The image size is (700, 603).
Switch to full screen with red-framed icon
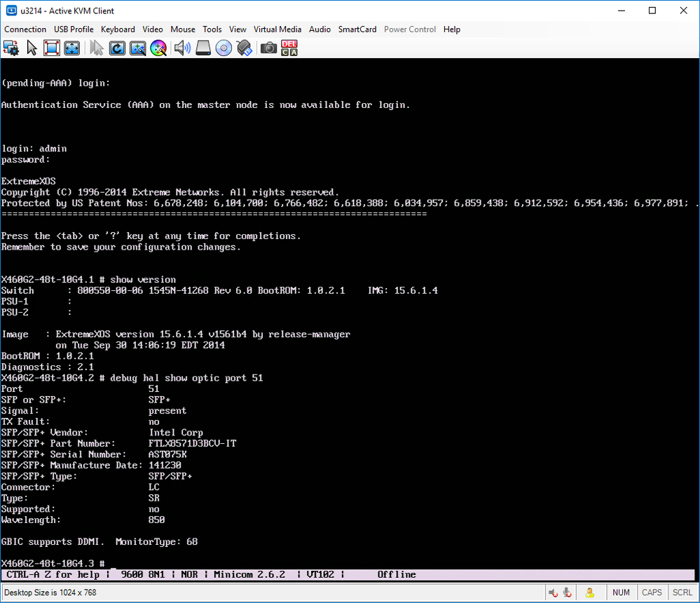click(x=52, y=48)
